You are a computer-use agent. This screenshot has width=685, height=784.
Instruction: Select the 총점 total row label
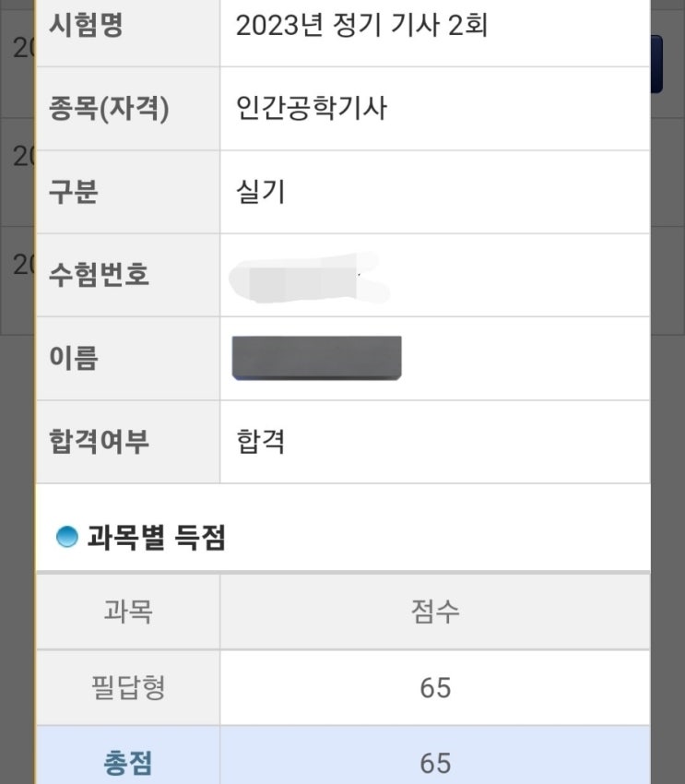[128, 763]
